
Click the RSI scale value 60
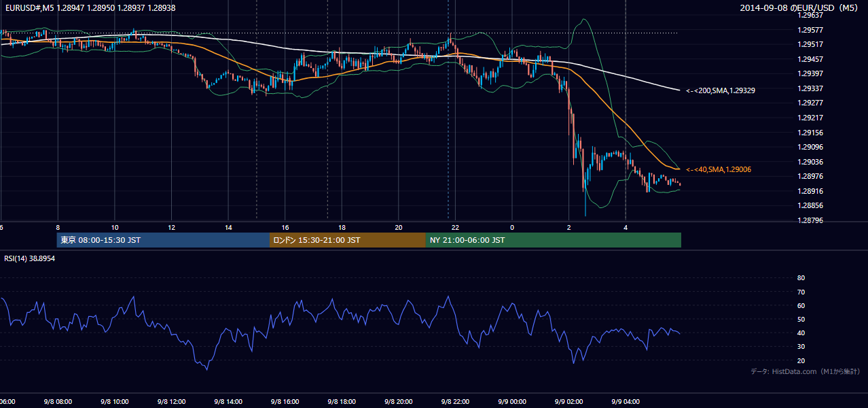[x=801, y=305]
